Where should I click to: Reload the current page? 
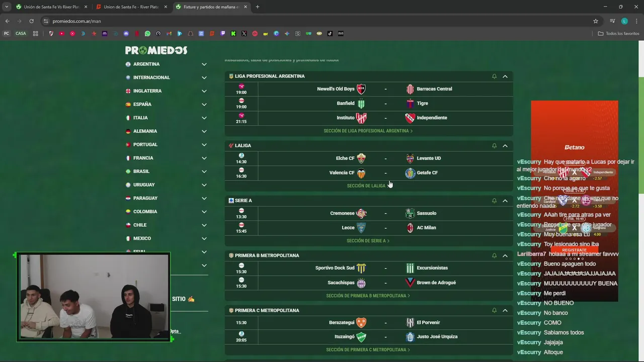pos(31,21)
